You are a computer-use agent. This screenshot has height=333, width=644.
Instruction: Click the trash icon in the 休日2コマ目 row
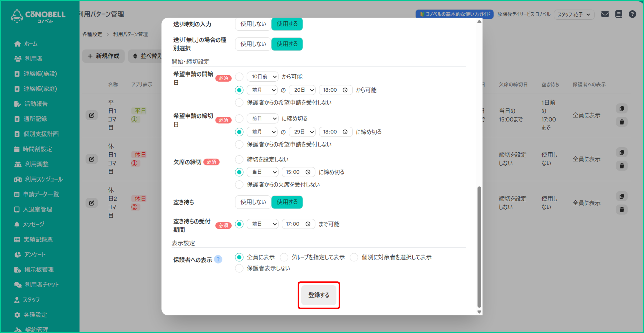[x=622, y=210]
